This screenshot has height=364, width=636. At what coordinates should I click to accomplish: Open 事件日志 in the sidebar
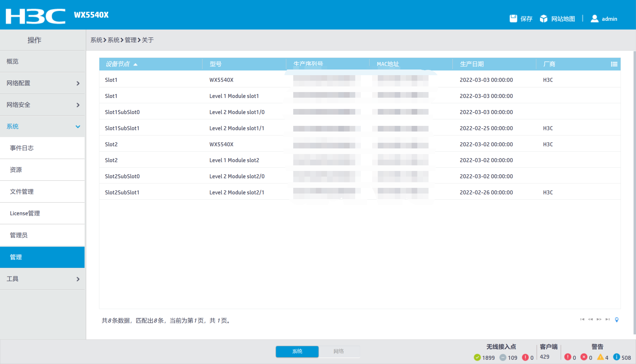click(22, 148)
